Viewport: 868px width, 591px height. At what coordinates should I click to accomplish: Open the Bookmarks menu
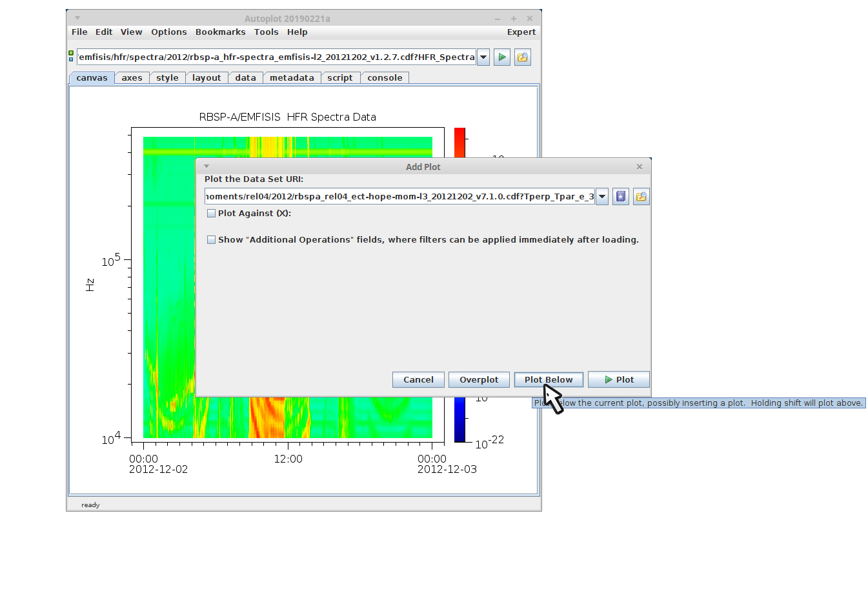point(220,32)
